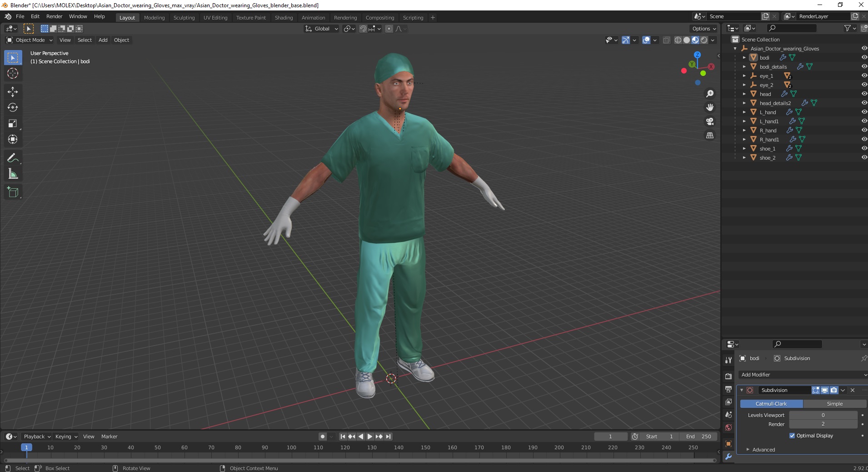Pick the Measure tool

pyautogui.click(x=13, y=174)
